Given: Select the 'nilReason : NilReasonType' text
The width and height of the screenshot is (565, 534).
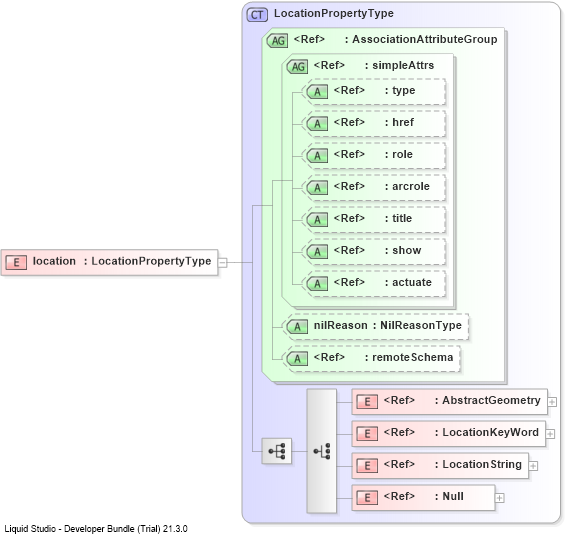Looking at the screenshot, I should point(387,325).
